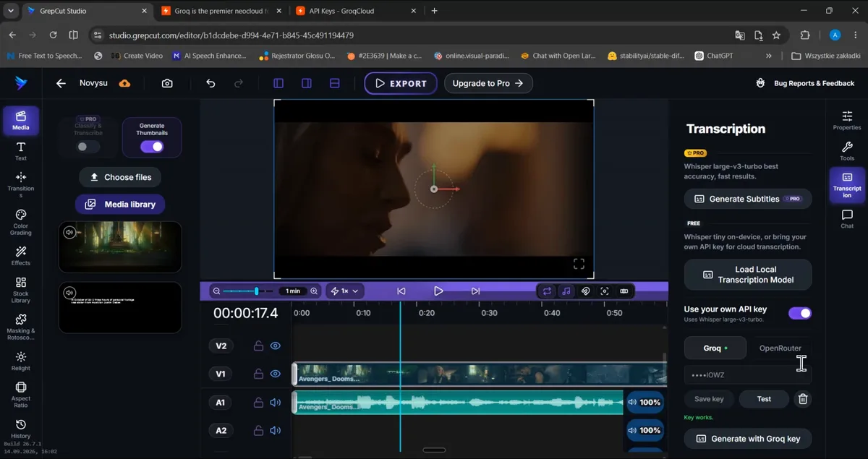868x459 pixels.
Task: Open the 1x playback speed dropdown
Action: 345,291
